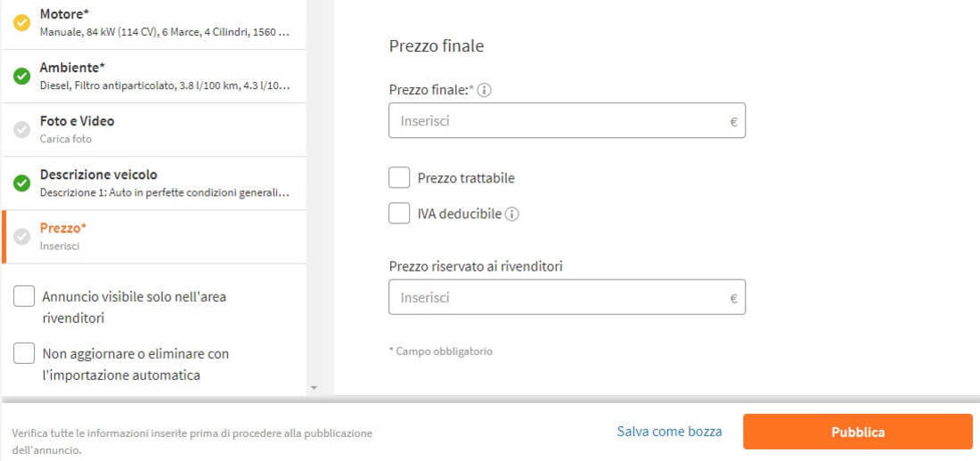
Task: Check Annuncio visibile solo nell'area rivenditori
Action: point(24,296)
